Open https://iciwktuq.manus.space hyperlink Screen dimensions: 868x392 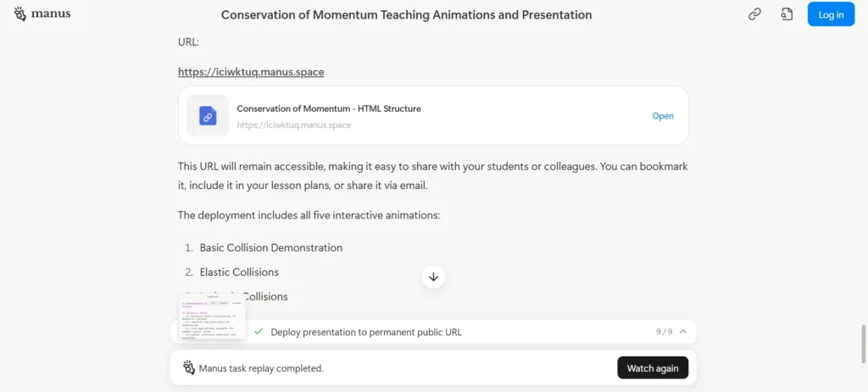pyautogui.click(x=251, y=72)
